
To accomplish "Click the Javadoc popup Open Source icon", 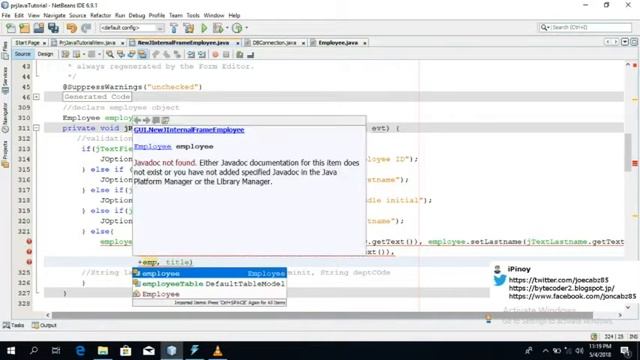I will pyautogui.click(x=165, y=120).
